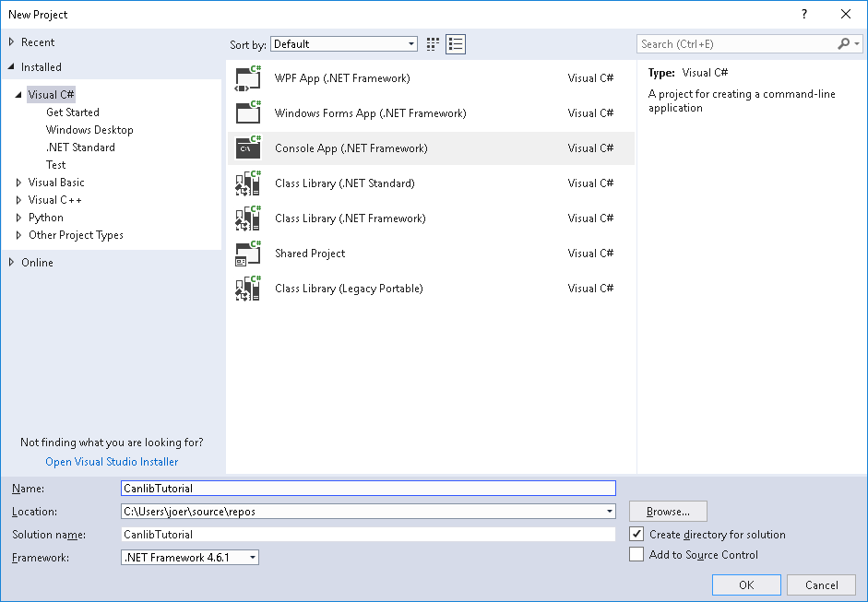Enable Add to Source Control checkbox
The width and height of the screenshot is (868, 602).
(636, 554)
